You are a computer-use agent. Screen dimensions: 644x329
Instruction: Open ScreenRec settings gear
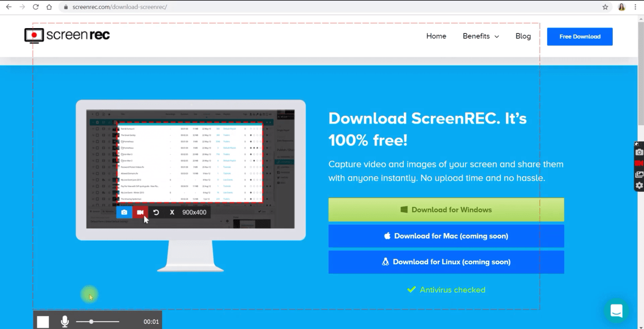click(639, 186)
